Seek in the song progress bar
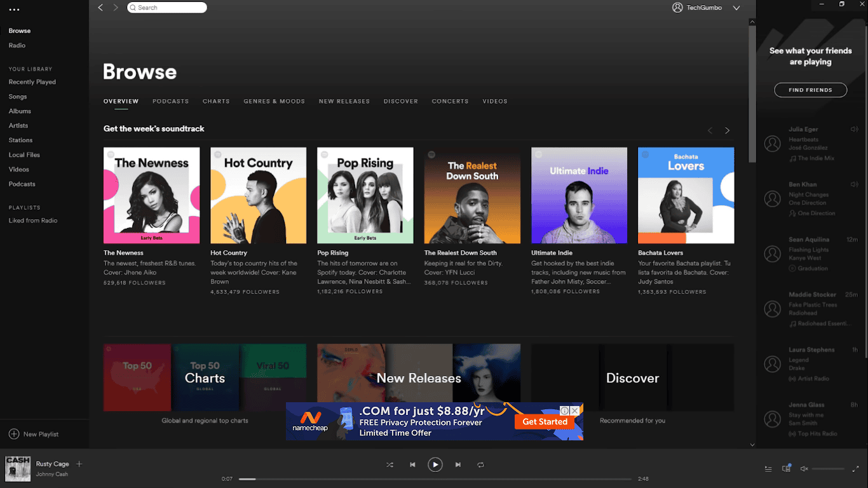 pyautogui.click(x=435, y=479)
